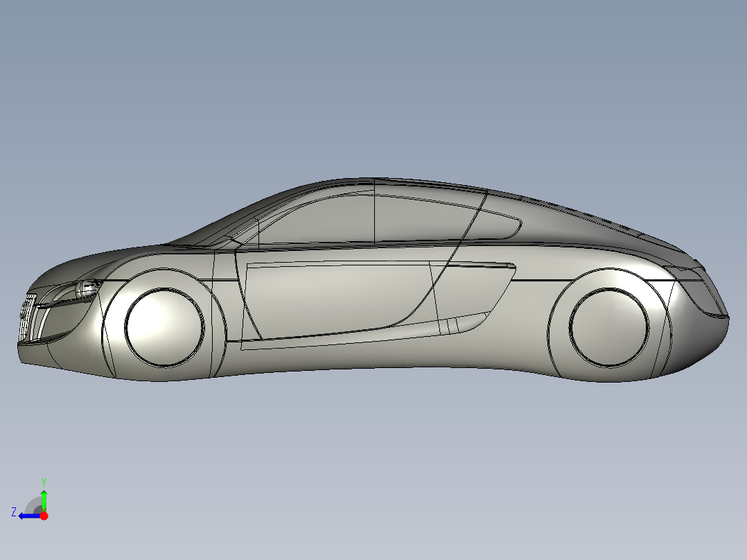This screenshot has width=747, height=560.
Task: Click the red X axis dot on the triad
Action: pyautogui.click(x=44, y=516)
